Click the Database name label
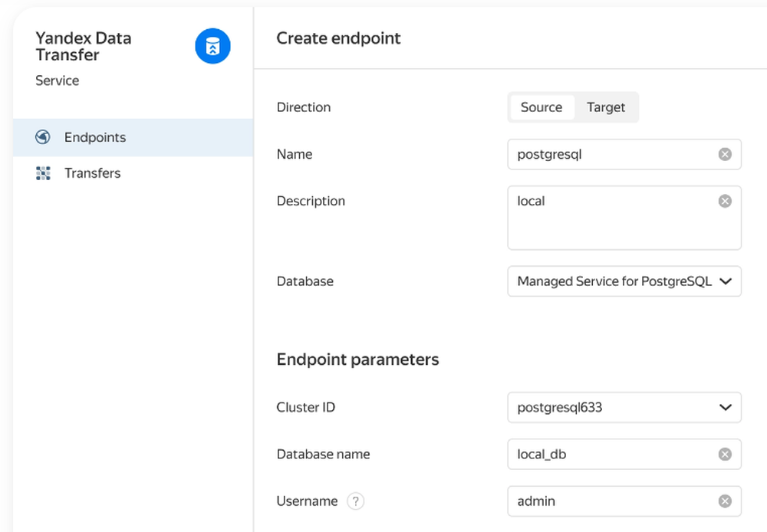This screenshot has height=532, width=767. (324, 455)
